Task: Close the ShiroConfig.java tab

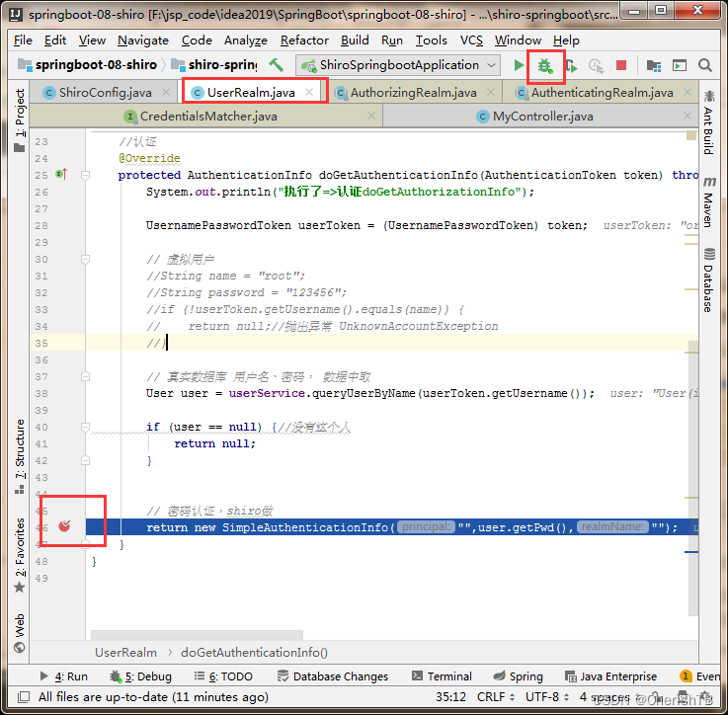Action: click(x=166, y=93)
